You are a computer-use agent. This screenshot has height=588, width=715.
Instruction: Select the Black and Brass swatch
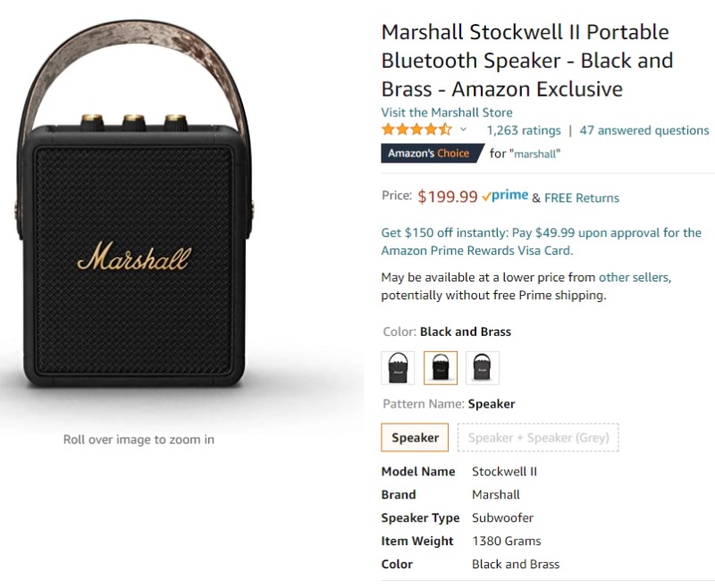click(440, 368)
